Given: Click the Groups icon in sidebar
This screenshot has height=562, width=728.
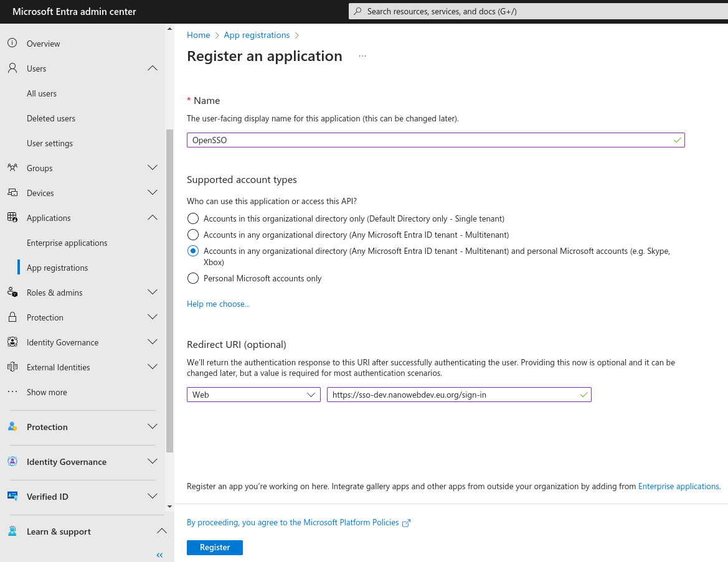Looking at the screenshot, I should (x=12, y=168).
